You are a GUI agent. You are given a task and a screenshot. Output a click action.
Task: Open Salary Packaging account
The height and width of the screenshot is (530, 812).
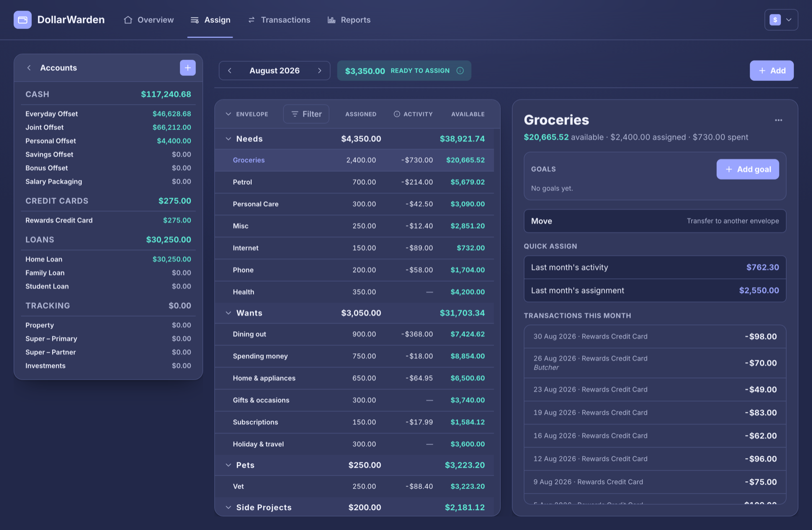[108, 181]
